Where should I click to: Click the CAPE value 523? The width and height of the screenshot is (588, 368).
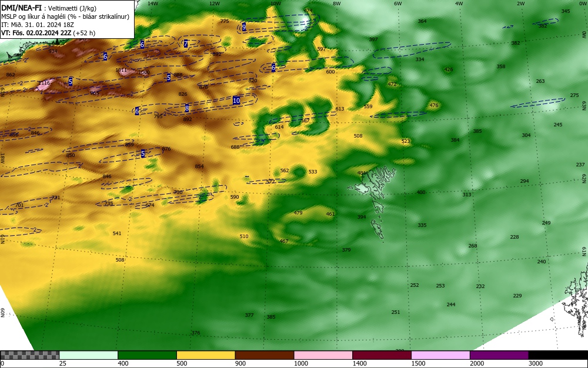[406, 141]
